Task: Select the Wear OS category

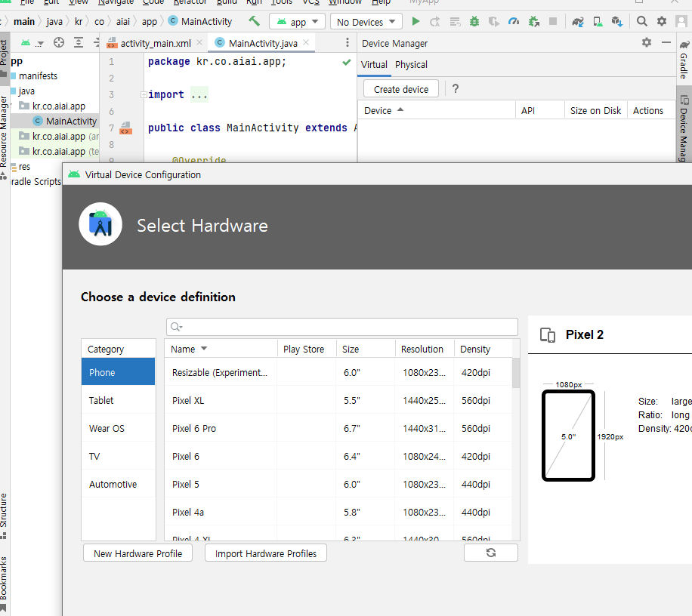Action: pos(119,428)
